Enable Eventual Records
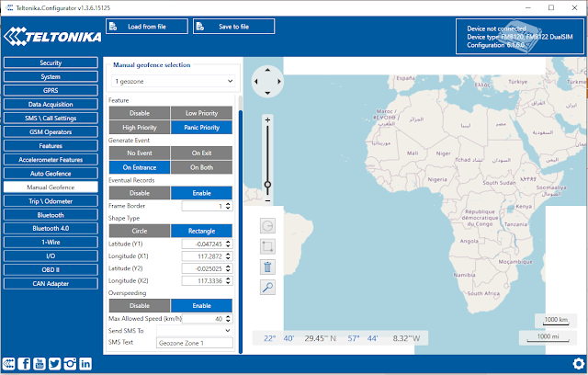This screenshot has height=375, width=588. tap(201, 193)
